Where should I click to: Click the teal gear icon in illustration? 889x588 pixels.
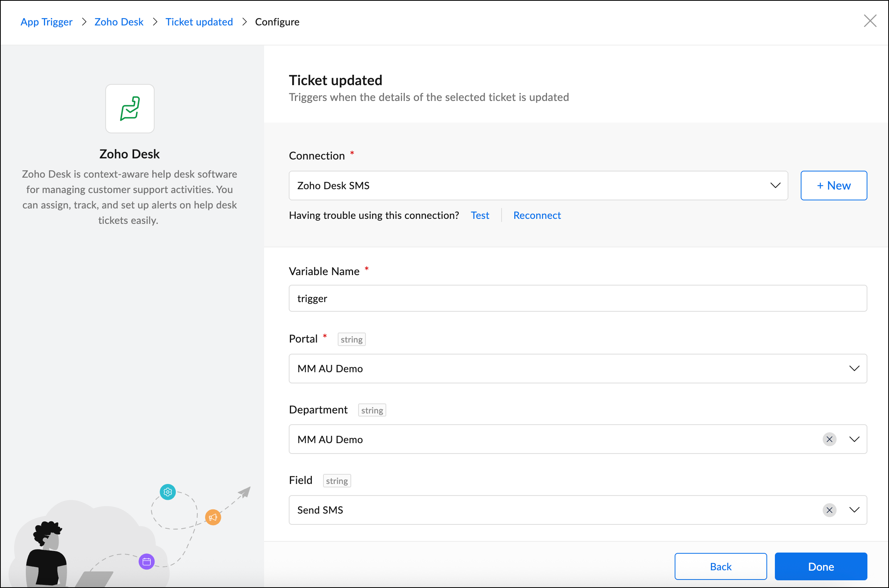click(x=168, y=492)
